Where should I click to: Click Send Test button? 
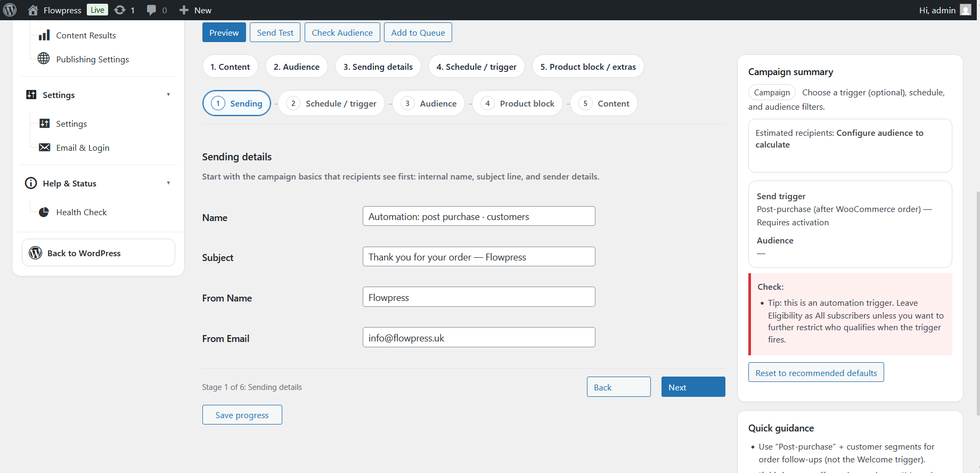(275, 32)
